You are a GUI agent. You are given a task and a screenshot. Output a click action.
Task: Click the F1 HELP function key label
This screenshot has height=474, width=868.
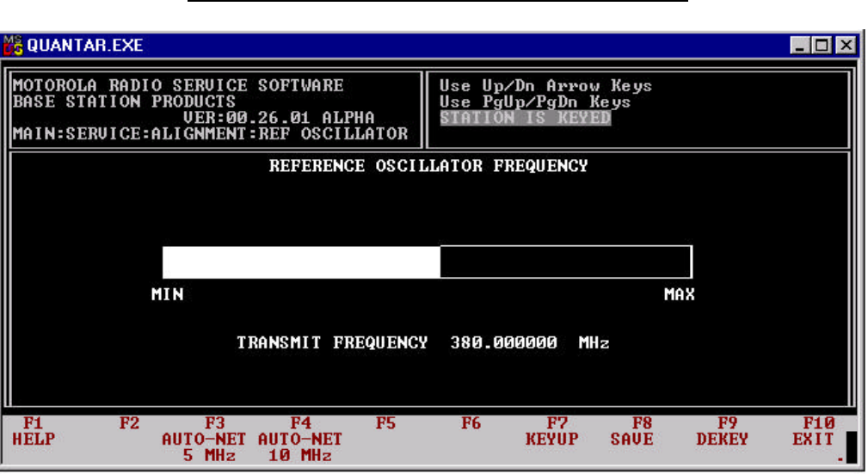pyautogui.click(x=34, y=431)
